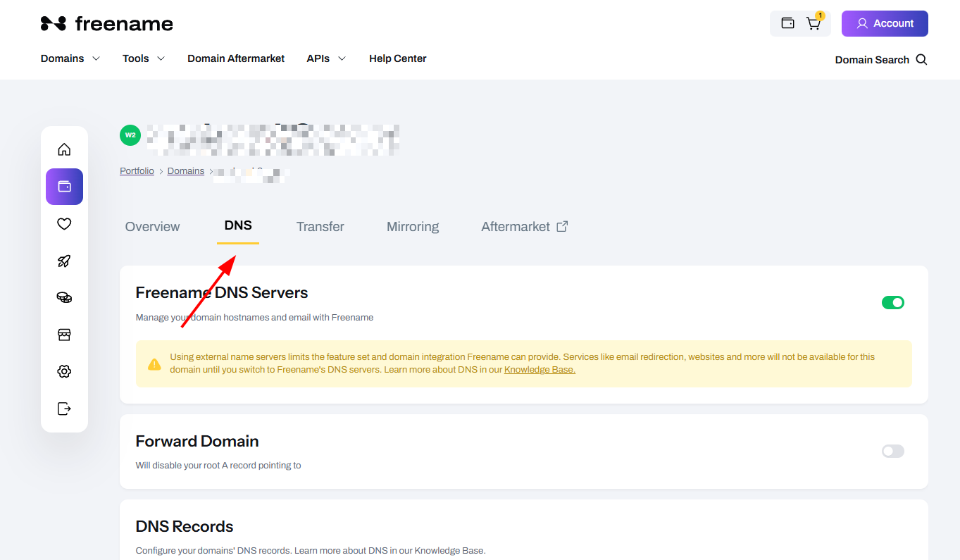Open the shopping cart icon

[813, 23]
